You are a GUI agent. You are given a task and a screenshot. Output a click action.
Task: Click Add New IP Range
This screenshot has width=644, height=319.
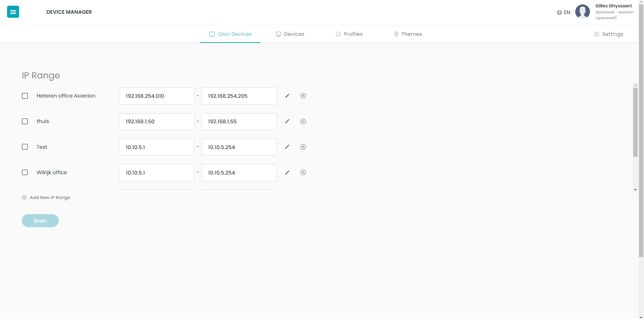tap(46, 197)
